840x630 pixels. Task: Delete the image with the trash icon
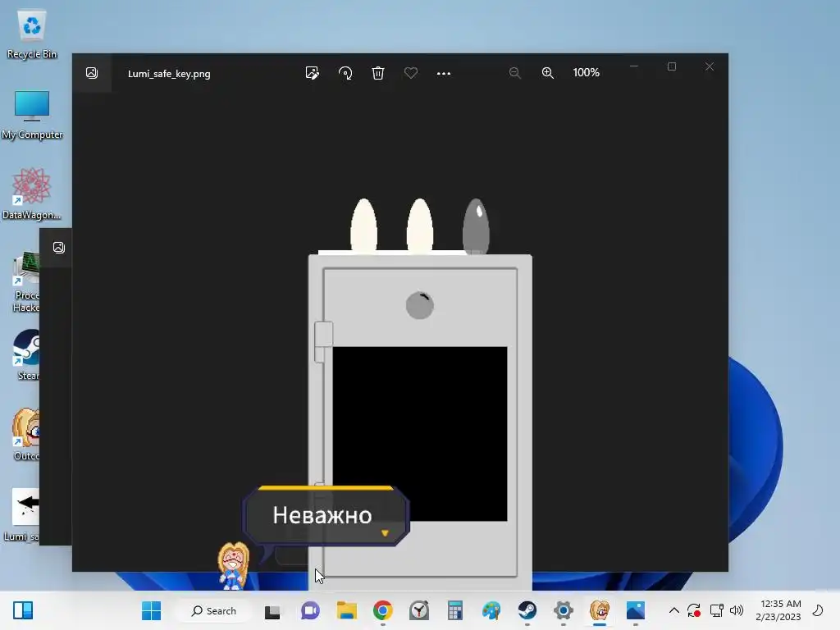tap(378, 73)
